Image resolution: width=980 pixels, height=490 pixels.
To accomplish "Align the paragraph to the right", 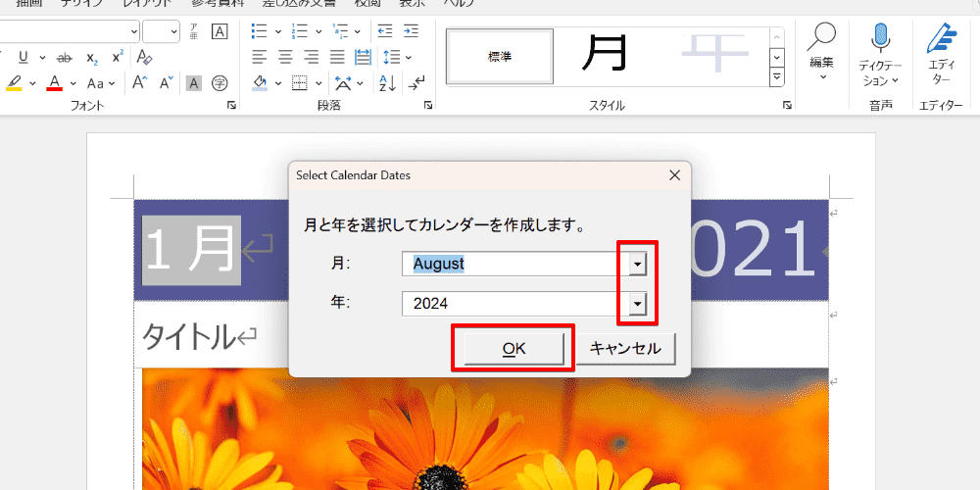I will coord(312,58).
